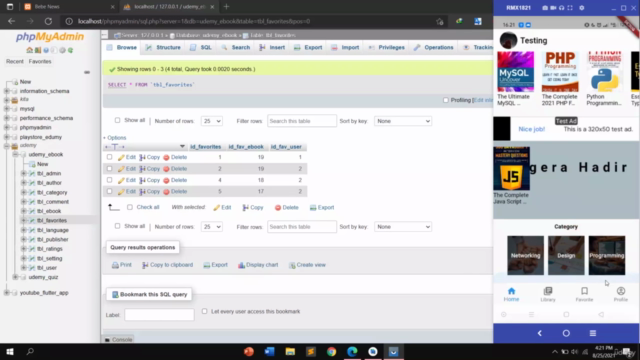640x360 pixels.
Task: Switch to the Search tab
Action: 236,47
